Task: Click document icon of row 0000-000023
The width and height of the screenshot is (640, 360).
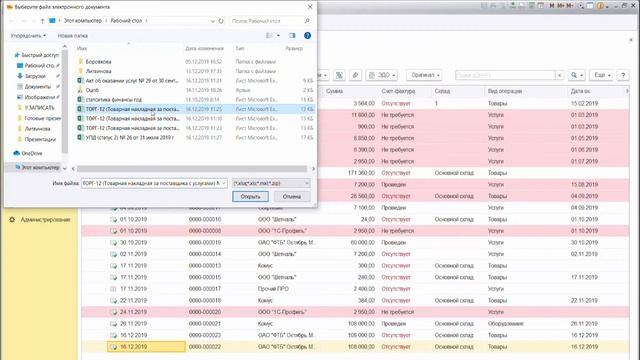Action: pyautogui.click(x=114, y=335)
